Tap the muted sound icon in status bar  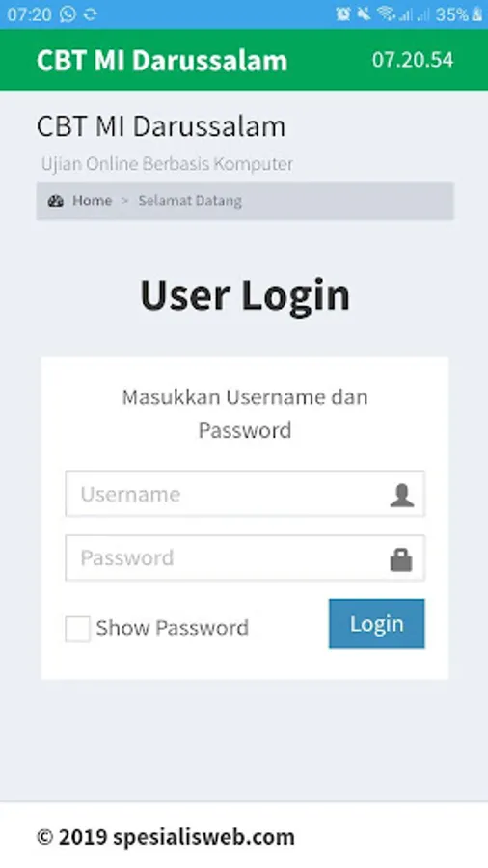[364, 14]
